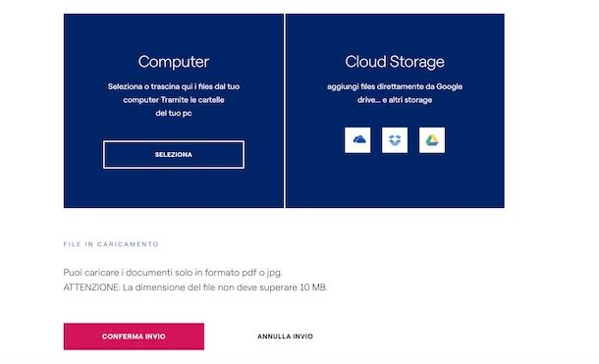The width and height of the screenshot is (599, 364).
Task: Click the 'drive... e altri storage' line
Action: click(x=395, y=100)
